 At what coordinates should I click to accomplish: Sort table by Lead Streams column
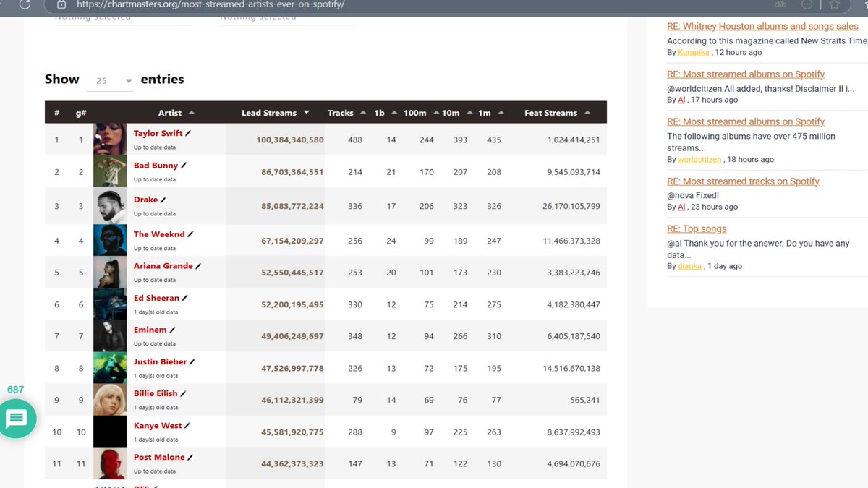pyautogui.click(x=276, y=113)
